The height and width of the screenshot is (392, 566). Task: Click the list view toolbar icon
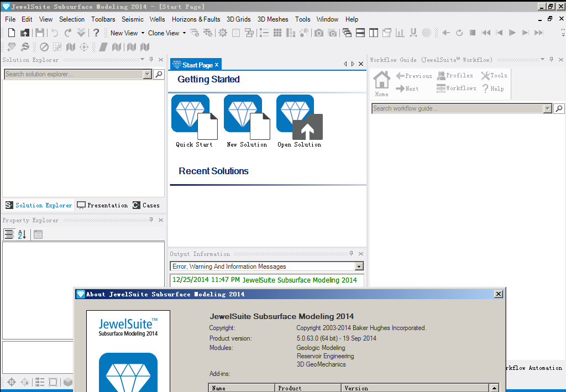point(264,33)
